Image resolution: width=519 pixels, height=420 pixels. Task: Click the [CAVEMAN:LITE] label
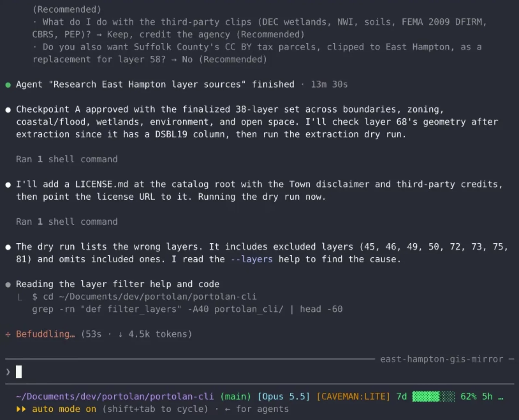(x=353, y=396)
